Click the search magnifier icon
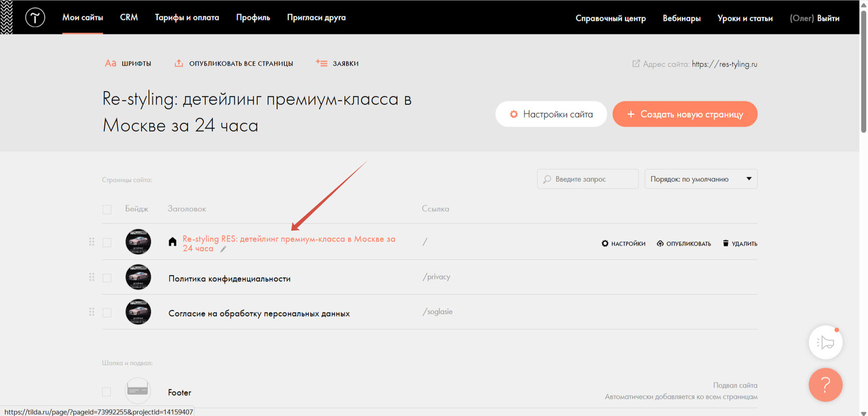The height and width of the screenshot is (416, 868). click(547, 179)
